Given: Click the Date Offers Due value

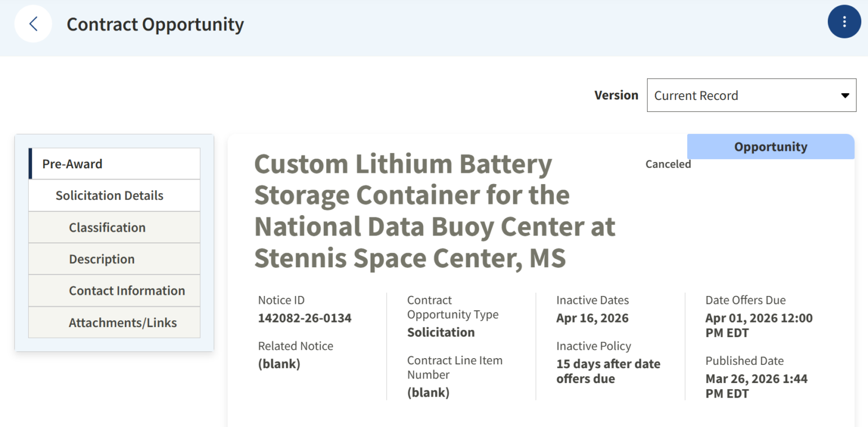Looking at the screenshot, I should pos(758,325).
